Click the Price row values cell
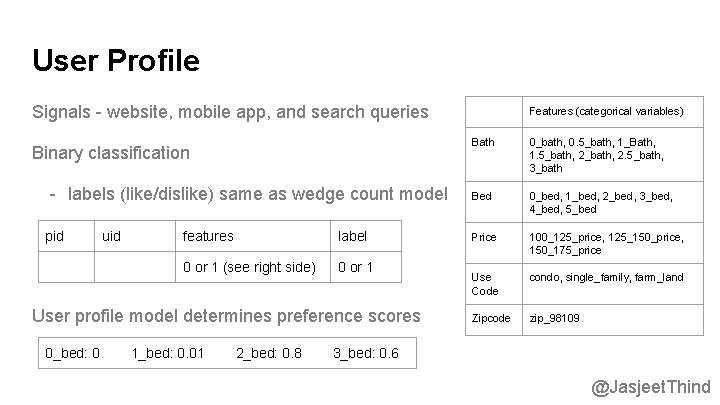Viewport: 720px width, 405px height. [613, 243]
